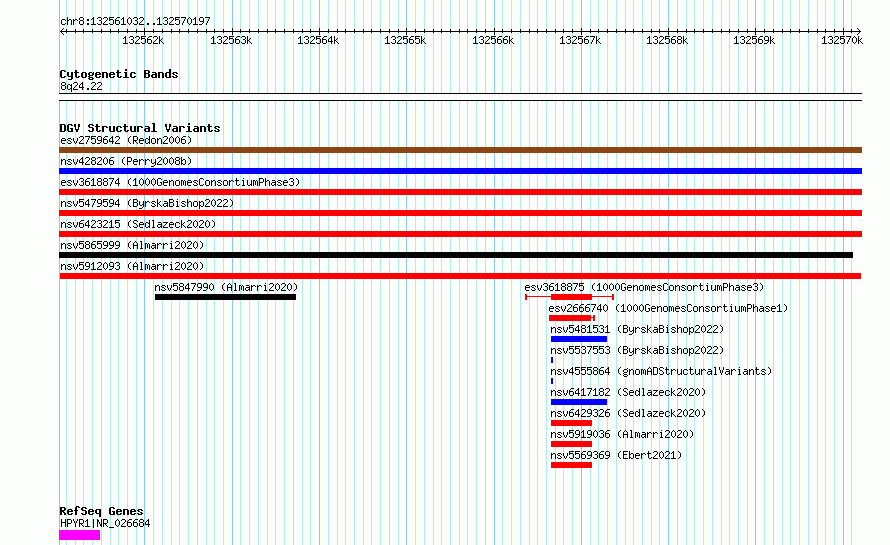The width and height of the screenshot is (890, 545).
Task: Click the 8q24.22 cytogenetic band line
Action: pos(460,97)
